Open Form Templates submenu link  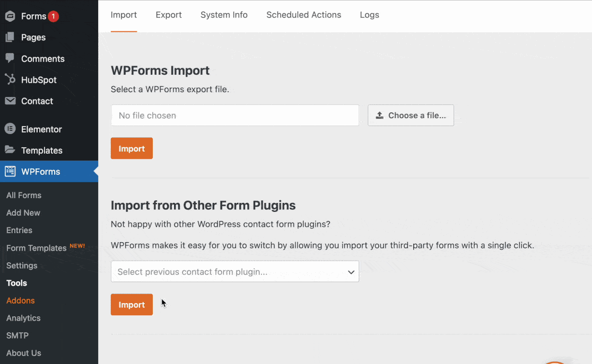pos(36,248)
